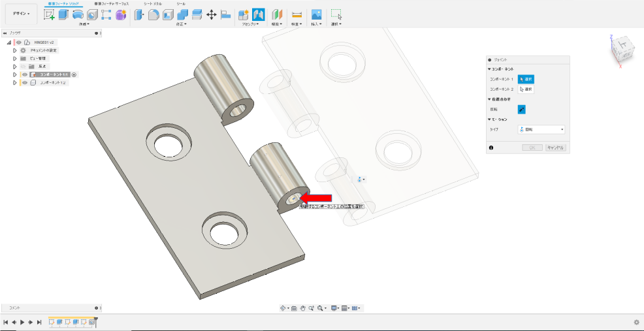Jump to the end of the timeline
The width and height of the screenshot is (644, 331).
[x=39, y=323]
